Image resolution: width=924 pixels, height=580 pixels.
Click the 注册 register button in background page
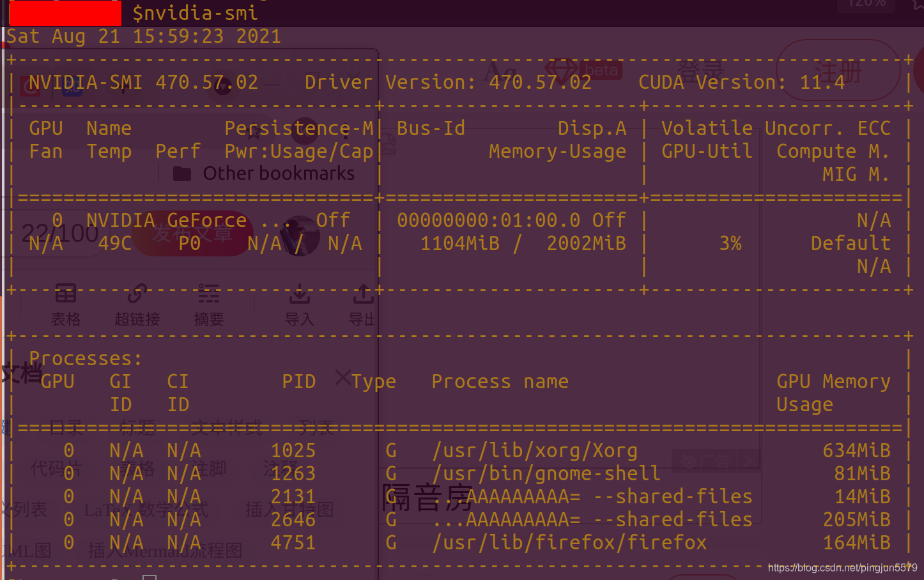point(838,70)
